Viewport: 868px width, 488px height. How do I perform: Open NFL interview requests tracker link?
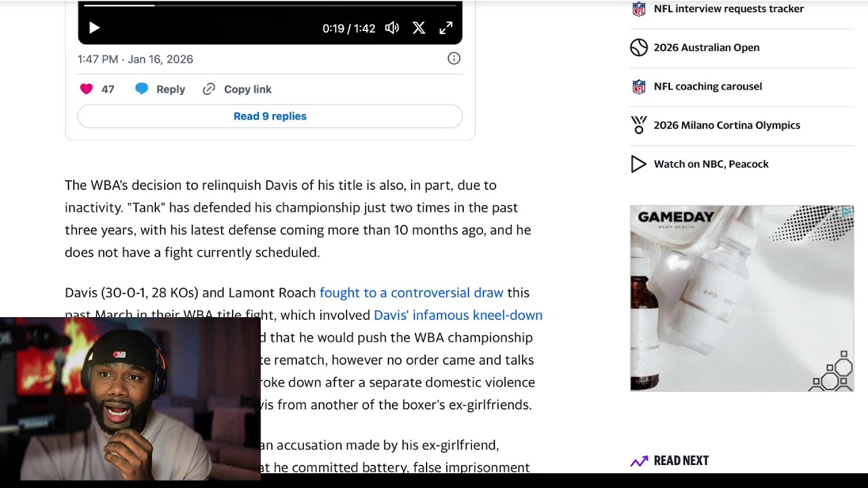[x=729, y=9]
